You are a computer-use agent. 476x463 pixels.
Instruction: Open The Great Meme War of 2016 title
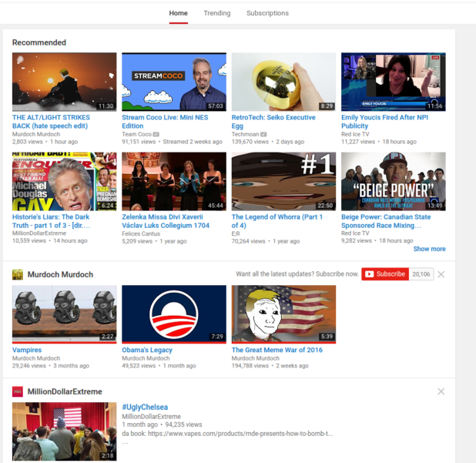(x=277, y=350)
